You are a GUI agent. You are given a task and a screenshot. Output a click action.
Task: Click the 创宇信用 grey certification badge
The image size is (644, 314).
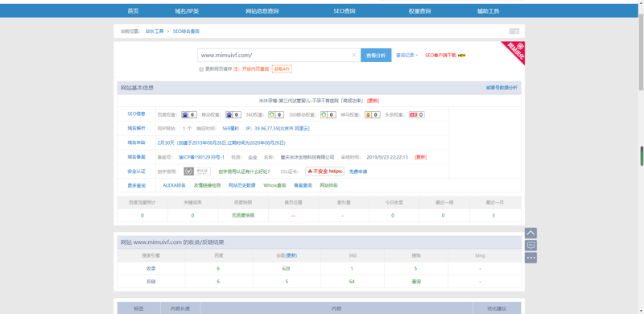pos(197,171)
